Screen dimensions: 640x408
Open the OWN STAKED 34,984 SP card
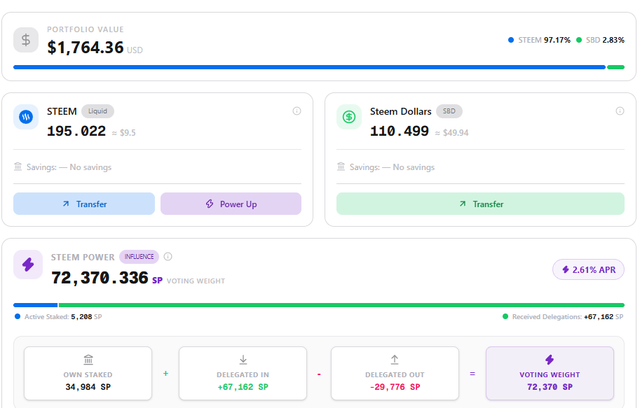88,373
